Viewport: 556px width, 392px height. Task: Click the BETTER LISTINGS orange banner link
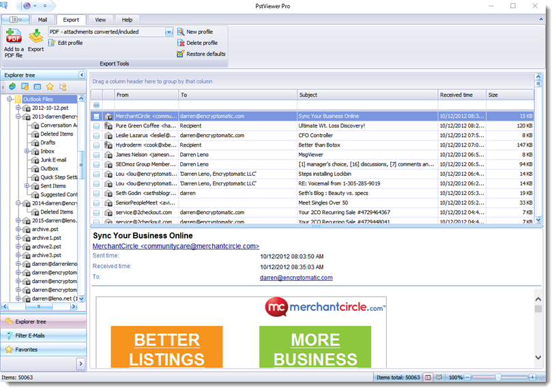(166, 348)
